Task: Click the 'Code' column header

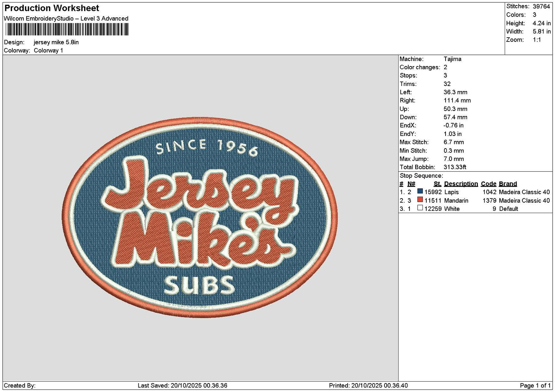Action: coord(489,184)
